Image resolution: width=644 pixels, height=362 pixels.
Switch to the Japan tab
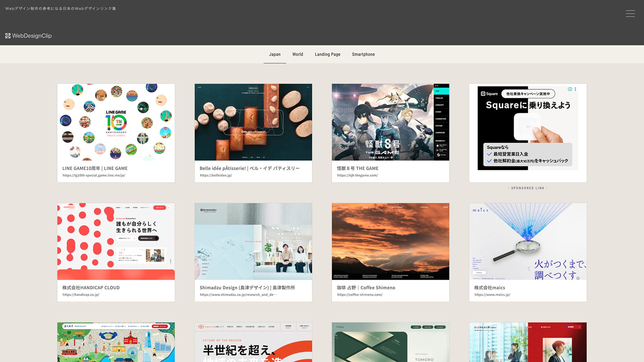pyautogui.click(x=275, y=54)
